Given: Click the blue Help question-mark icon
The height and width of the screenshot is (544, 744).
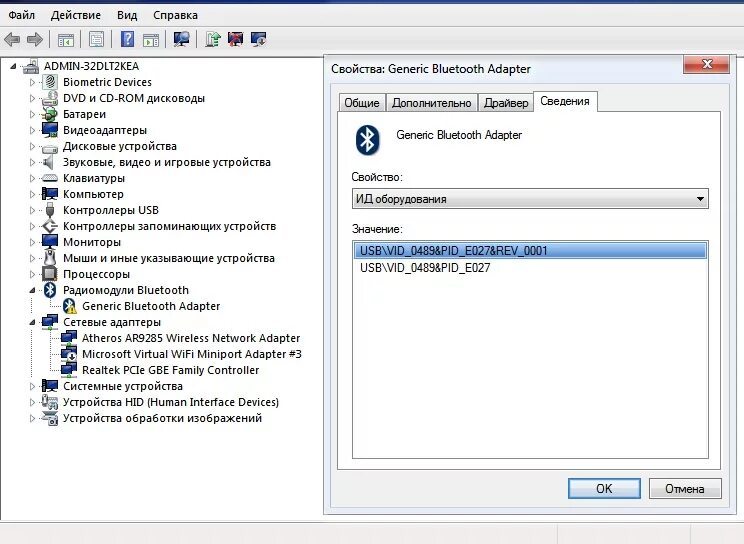Looking at the screenshot, I should click(x=127, y=39).
